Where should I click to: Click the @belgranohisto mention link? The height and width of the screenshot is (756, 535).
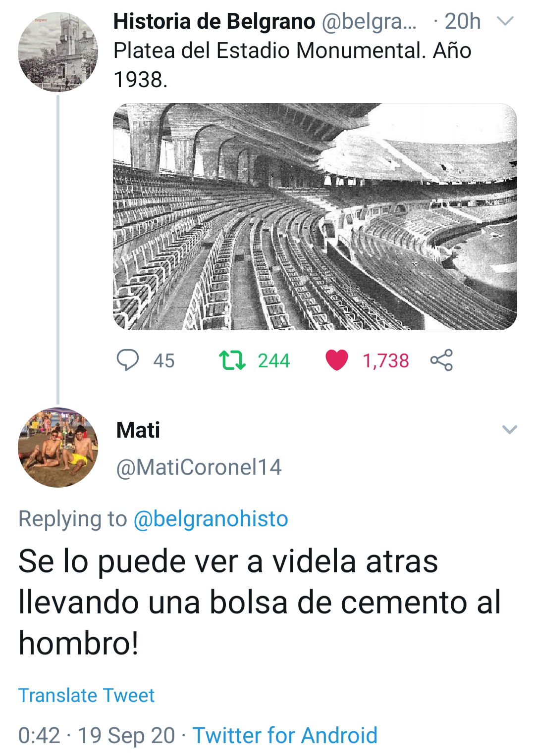(x=211, y=519)
